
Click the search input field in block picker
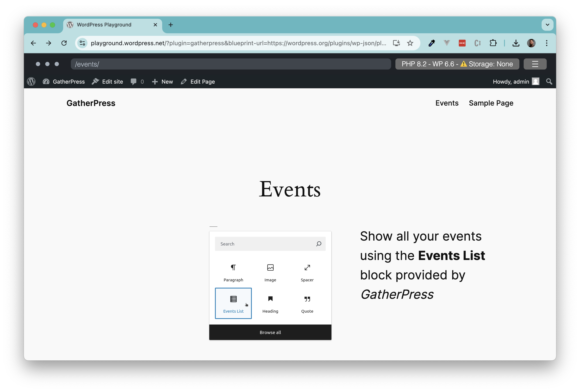[x=270, y=244]
